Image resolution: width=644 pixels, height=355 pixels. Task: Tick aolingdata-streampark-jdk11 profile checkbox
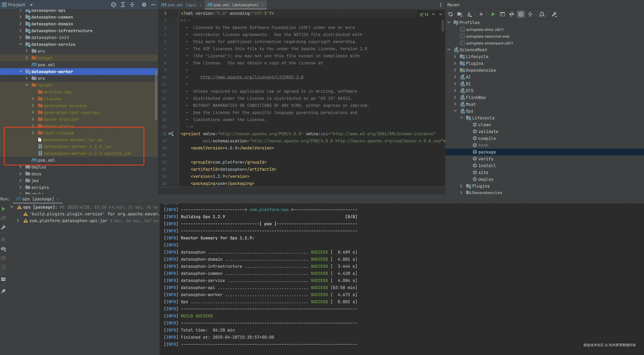pyautogui.click(x=462, y=43)
